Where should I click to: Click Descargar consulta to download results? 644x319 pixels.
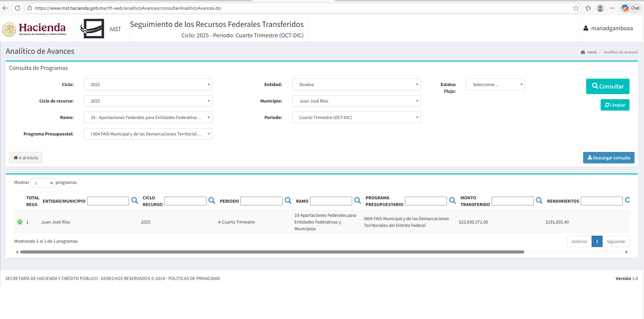click(608, 158)
